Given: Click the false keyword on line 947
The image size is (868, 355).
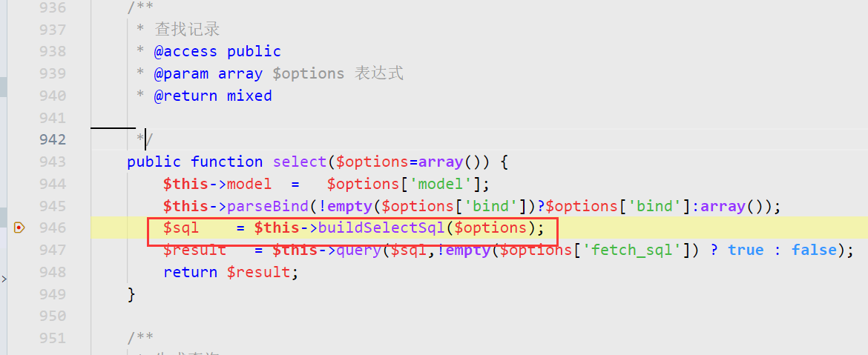Looking at the screenshot, I should click(814, 250).
